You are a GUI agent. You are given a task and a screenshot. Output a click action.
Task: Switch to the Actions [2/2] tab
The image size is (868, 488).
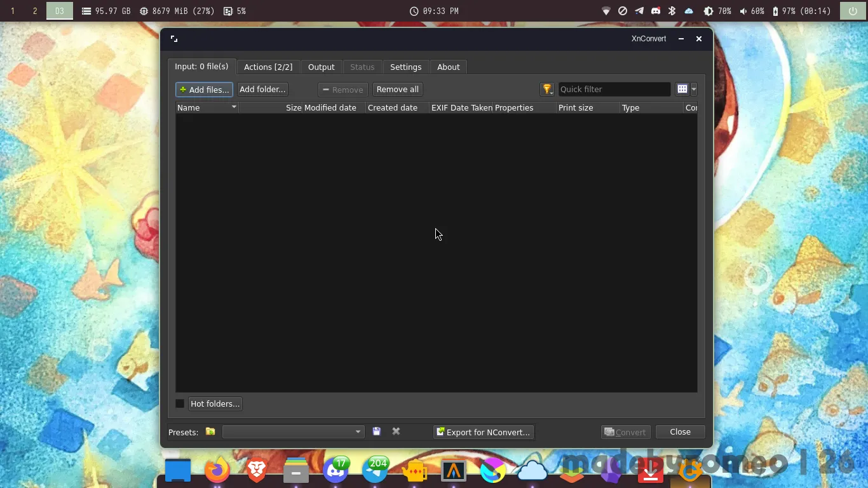[x=268, y=67]
